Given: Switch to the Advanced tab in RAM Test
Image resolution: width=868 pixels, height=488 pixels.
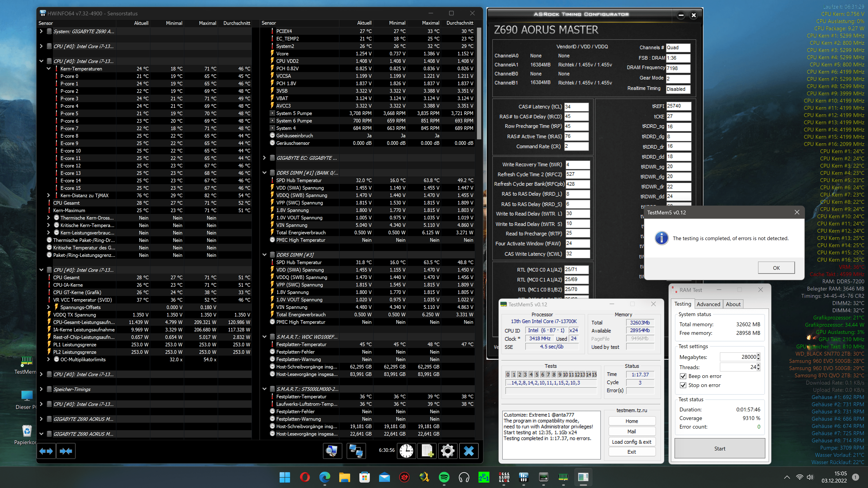Looking at the screenshot, I should click(x=708, y=304).
